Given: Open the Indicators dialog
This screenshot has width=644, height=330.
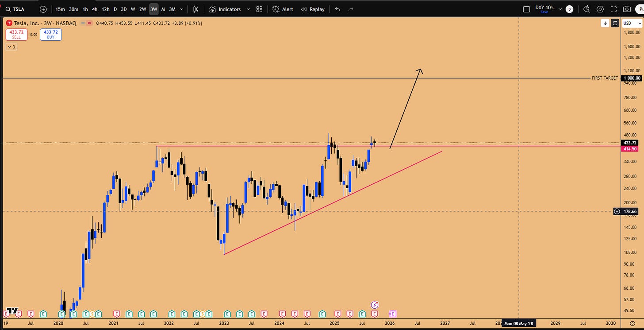Looking at the screenshot, I should pos(225,9).
